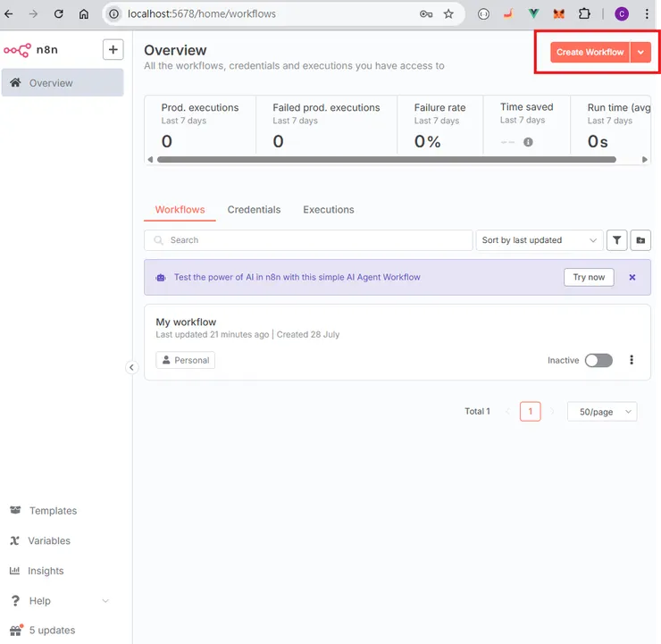Click the Run time (avg) stats card
This screenshot has height=644, width=661.
click(611, 125)
